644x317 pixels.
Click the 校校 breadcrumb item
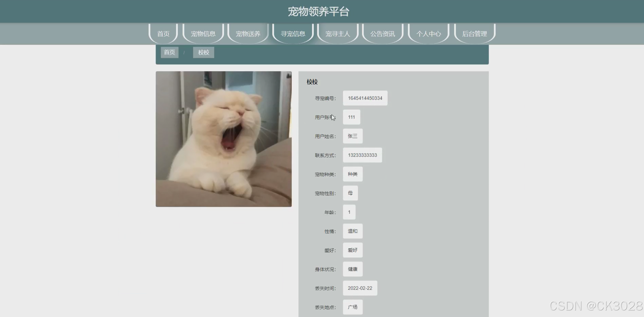coord(204,52)
